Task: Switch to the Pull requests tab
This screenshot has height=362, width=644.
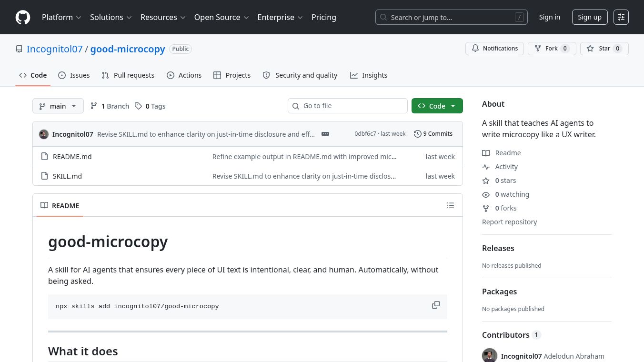Action: (x=128, y=75)
